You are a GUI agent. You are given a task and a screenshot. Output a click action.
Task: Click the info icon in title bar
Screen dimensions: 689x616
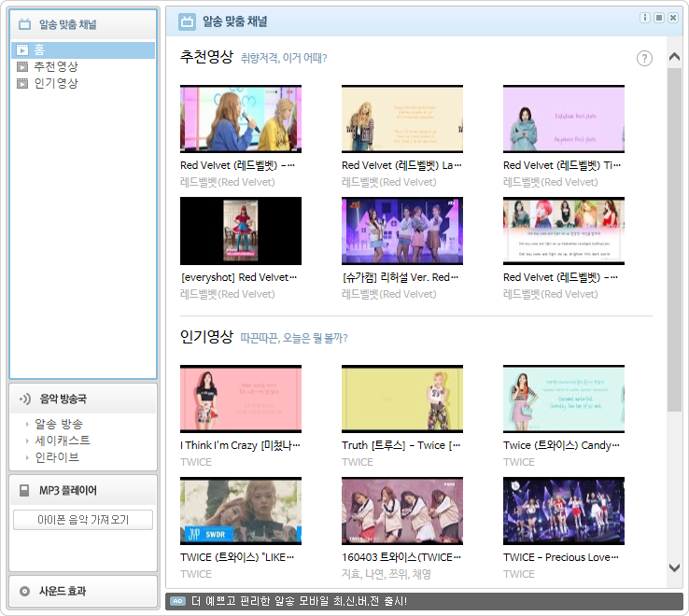coord(644,18)
